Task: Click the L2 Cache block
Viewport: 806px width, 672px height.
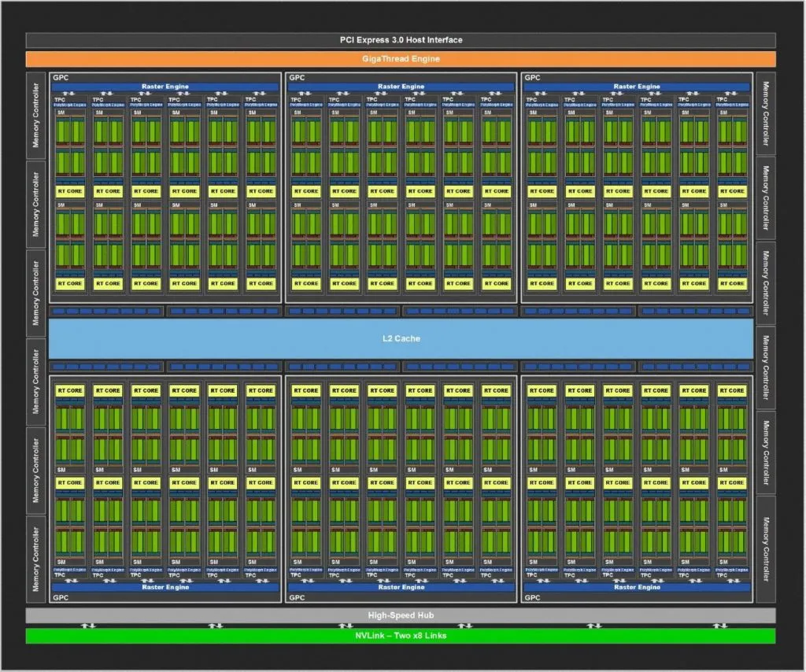Action: 401,338
